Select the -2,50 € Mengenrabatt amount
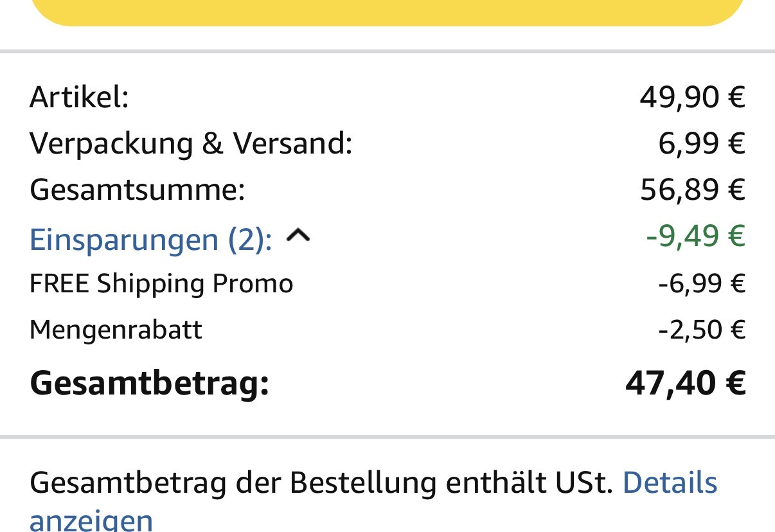775x532 pixels. 701,330
